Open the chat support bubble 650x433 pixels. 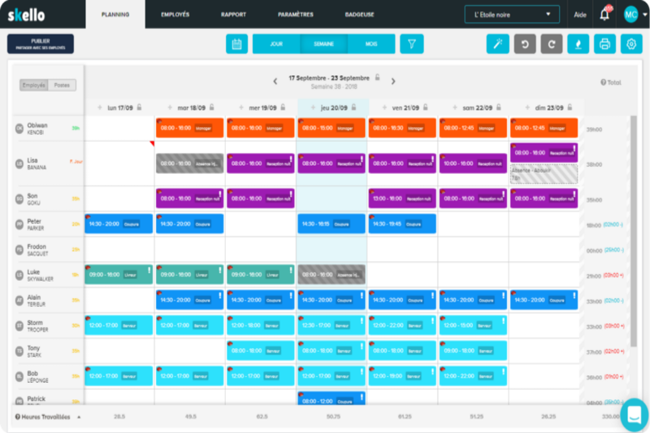tap(634, 415)
